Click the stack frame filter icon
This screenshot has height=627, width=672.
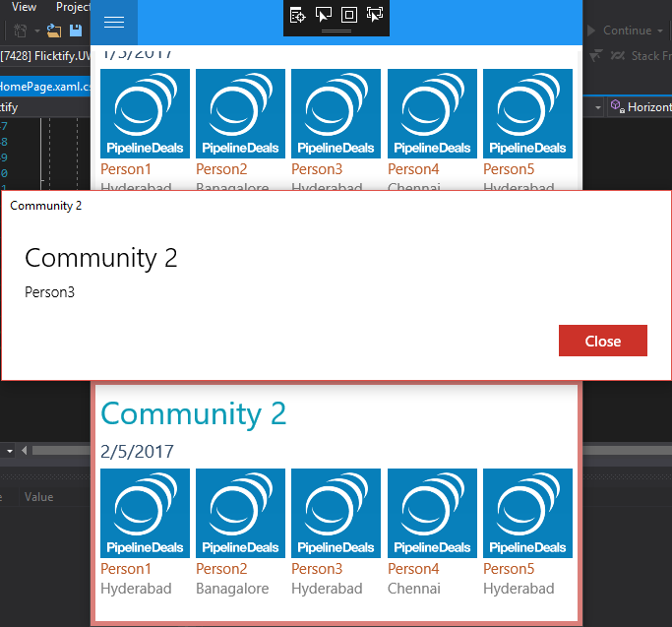click(595, 56)
